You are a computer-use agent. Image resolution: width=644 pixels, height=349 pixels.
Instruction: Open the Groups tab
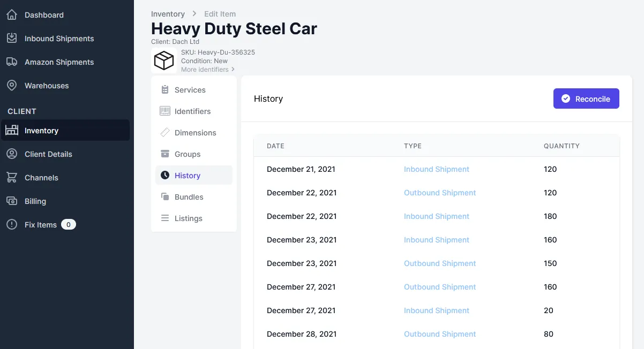(194, 154)
